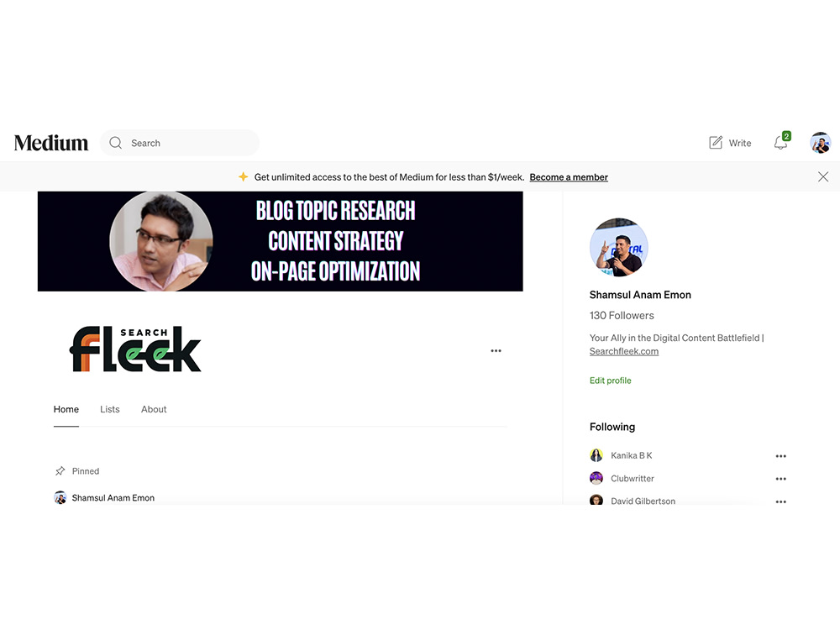Open the more options for Kanika B K

click(x=781, y=456)
